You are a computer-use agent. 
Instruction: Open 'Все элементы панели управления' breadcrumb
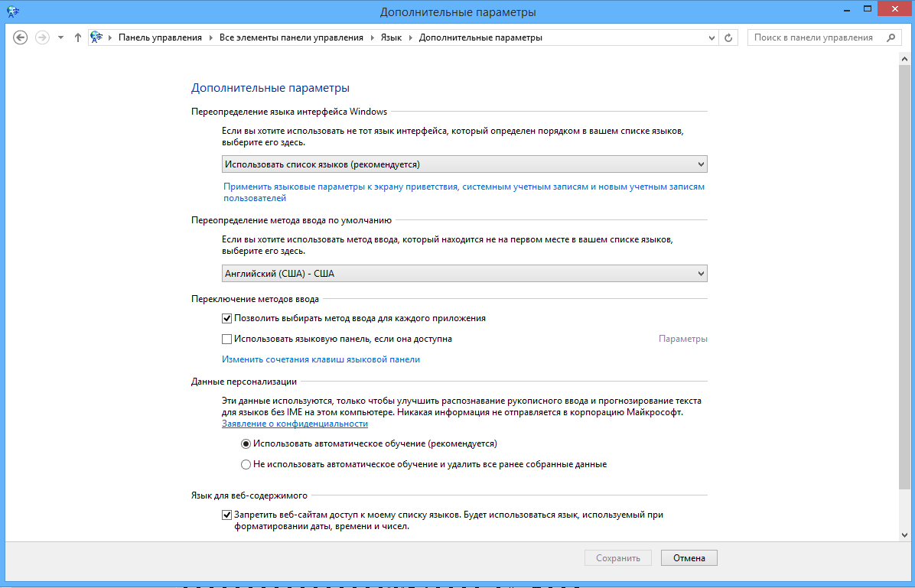291,37
